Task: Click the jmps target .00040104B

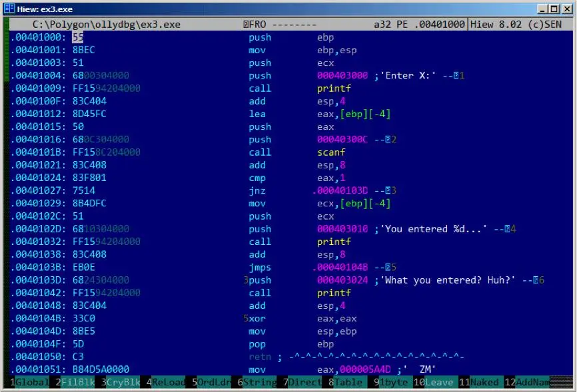Action: (x=340, y=268)
